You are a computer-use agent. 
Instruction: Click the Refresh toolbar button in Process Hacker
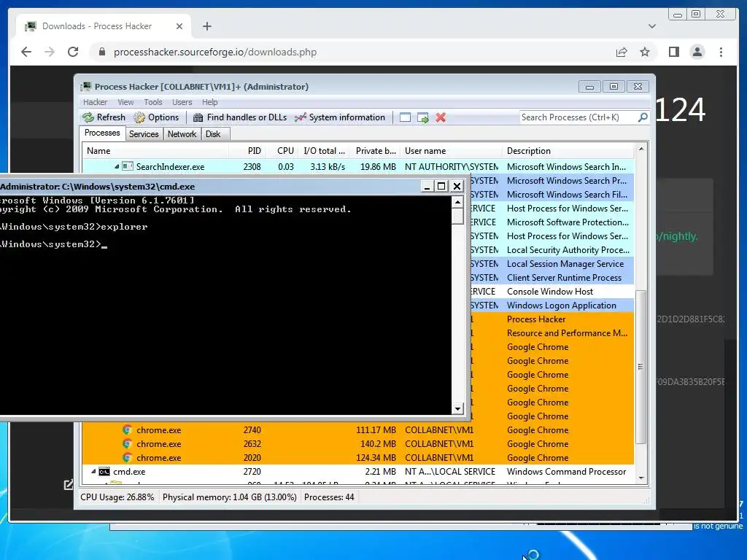pos(104,117)
